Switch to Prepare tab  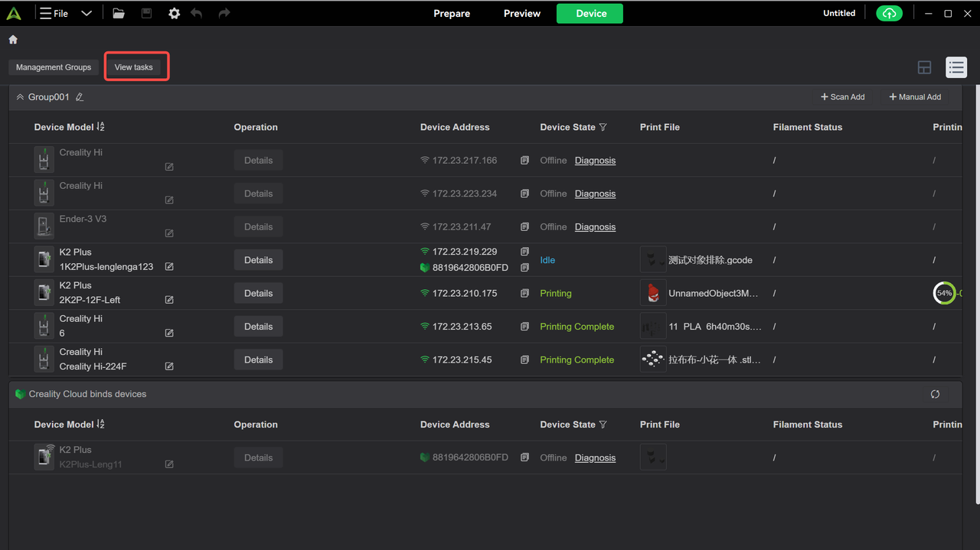click(x=452, y=13)
